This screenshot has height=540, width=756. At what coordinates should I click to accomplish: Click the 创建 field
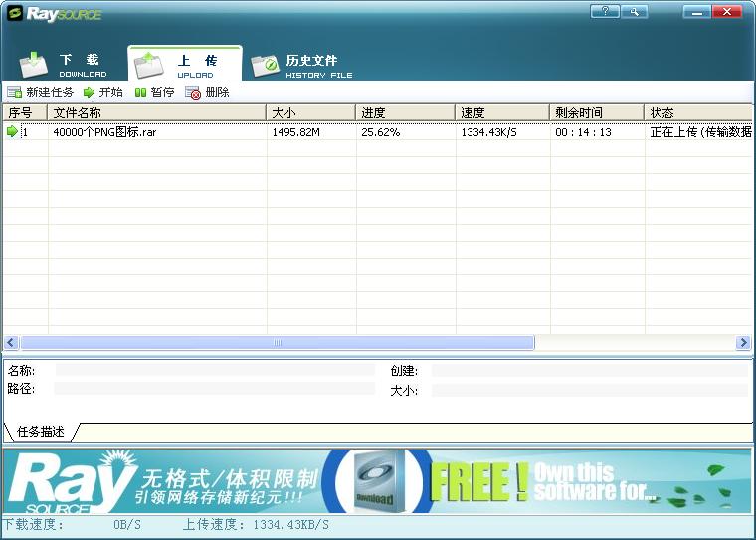click(x=590, y=370)
